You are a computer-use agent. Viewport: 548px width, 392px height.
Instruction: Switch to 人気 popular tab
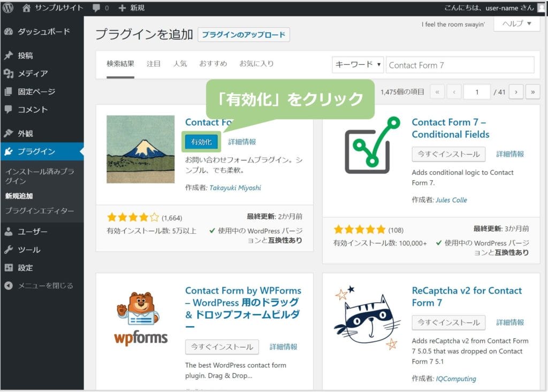(x=180, y=64)
